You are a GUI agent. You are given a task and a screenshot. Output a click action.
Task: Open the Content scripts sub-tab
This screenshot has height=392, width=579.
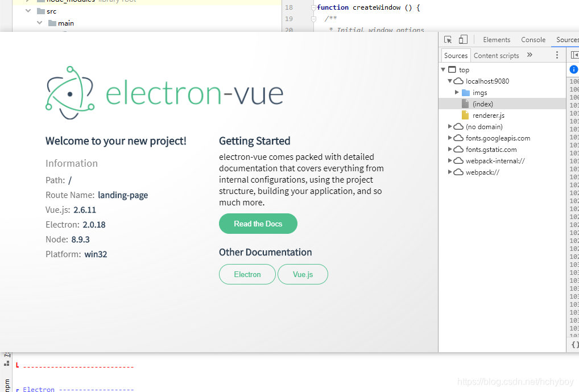(497, 55)
